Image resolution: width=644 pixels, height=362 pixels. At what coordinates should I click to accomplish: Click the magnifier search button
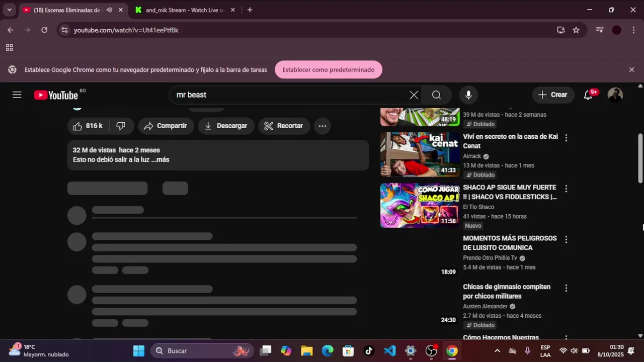pyautogui.click(x=436, y=95)
